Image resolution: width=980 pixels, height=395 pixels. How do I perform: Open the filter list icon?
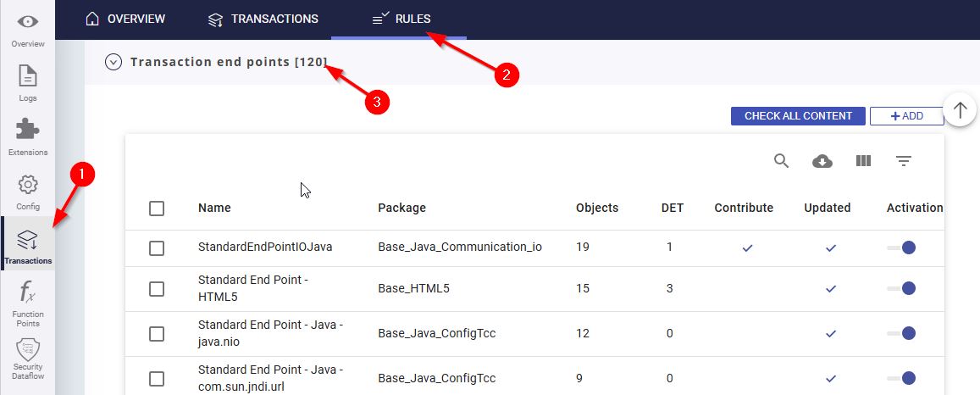click(x=904, y=161)
